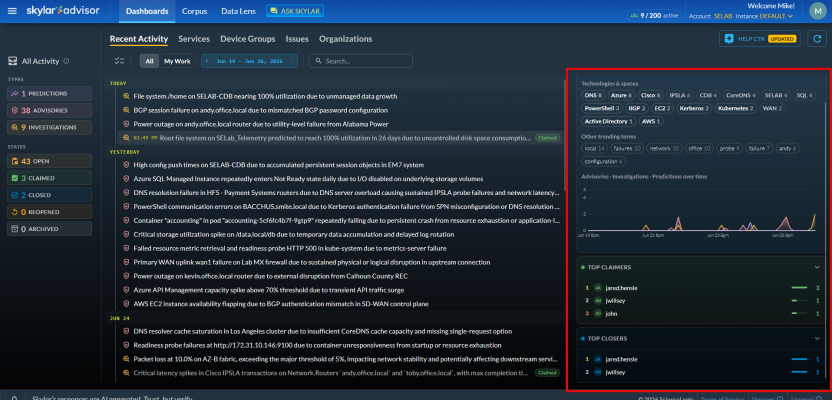Viewport: 832px width, 400px height.
Task: Click the advisories over time chart
Action: tap(699, 210)
